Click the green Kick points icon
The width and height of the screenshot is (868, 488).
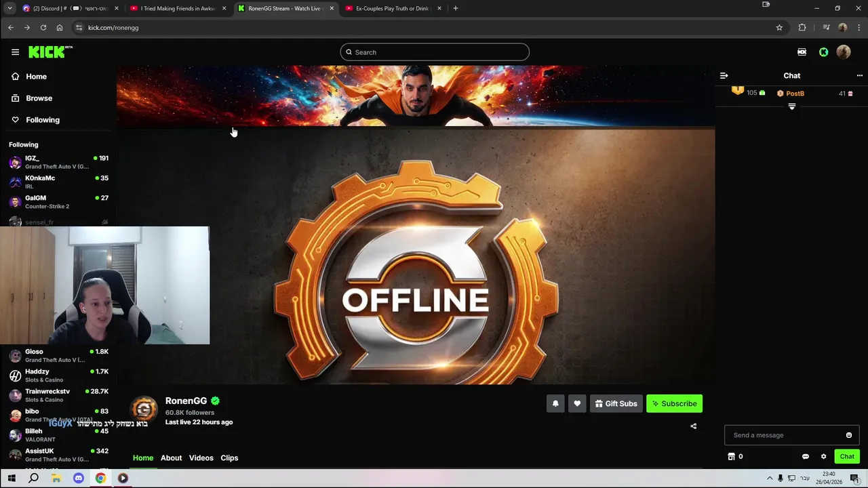coord(823,52)
